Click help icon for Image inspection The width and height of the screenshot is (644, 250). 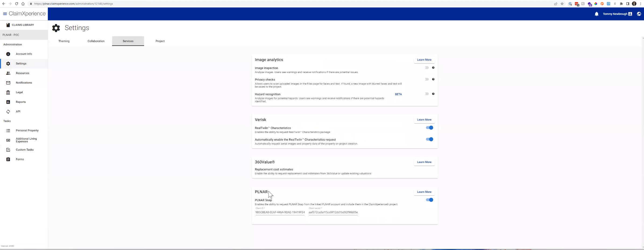433,68
